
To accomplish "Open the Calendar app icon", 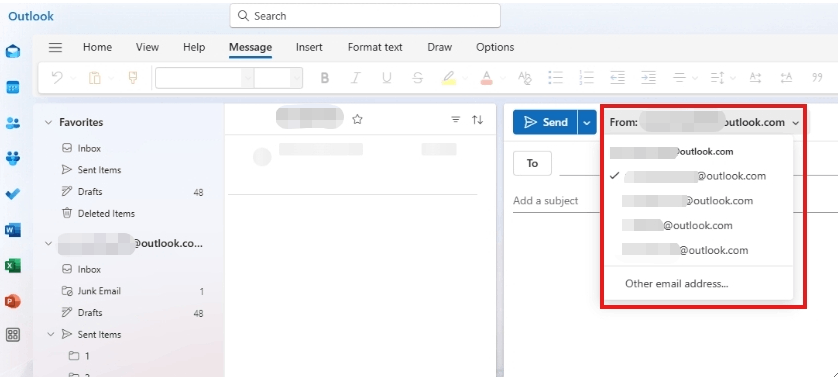I will pos(13,87).
